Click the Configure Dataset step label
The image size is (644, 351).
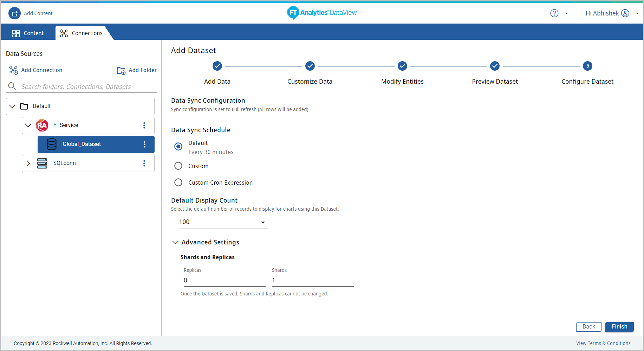[587, 82]
